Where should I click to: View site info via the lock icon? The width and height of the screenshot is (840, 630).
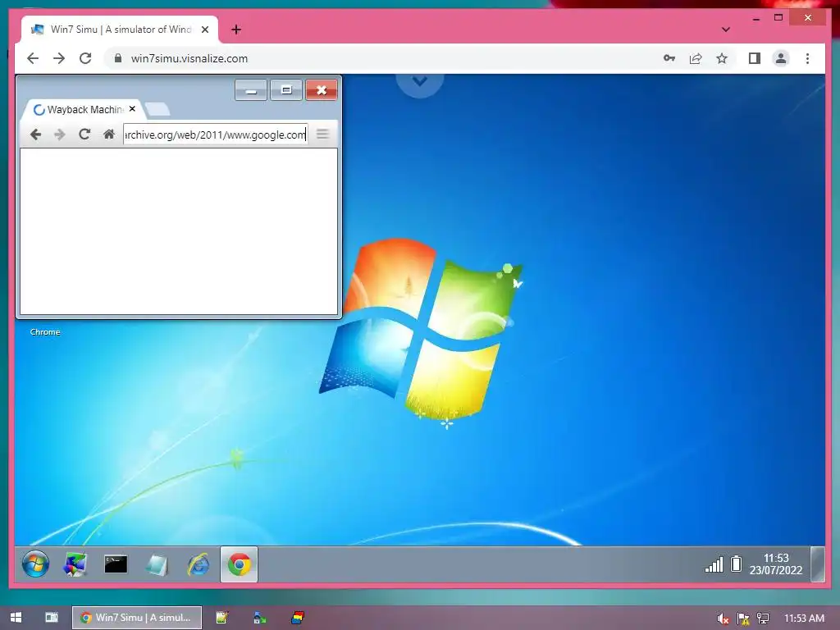(x=118, y=58)
